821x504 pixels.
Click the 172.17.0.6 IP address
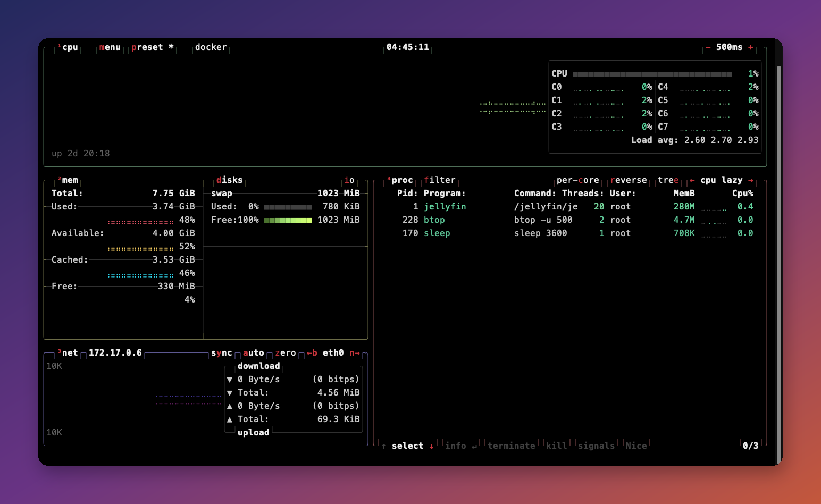click(115, 353)
